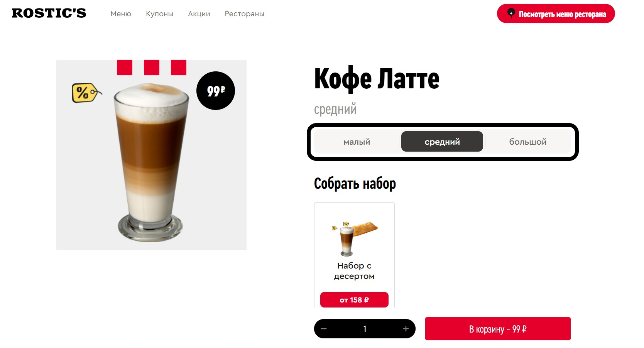Click the ROSTIC'S logo

point(49,13)
